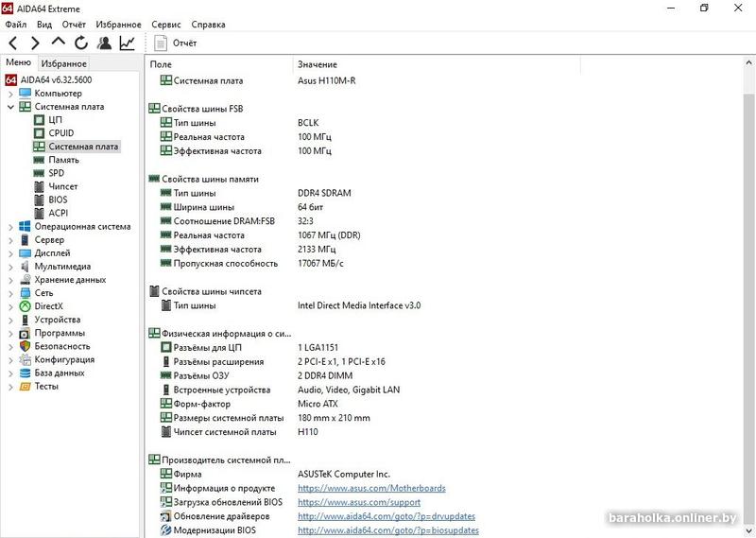Viewport: 756px width, 538px height.
Task: Refresh the page with the circular arrow icon
Action: (x=81, y=43)
